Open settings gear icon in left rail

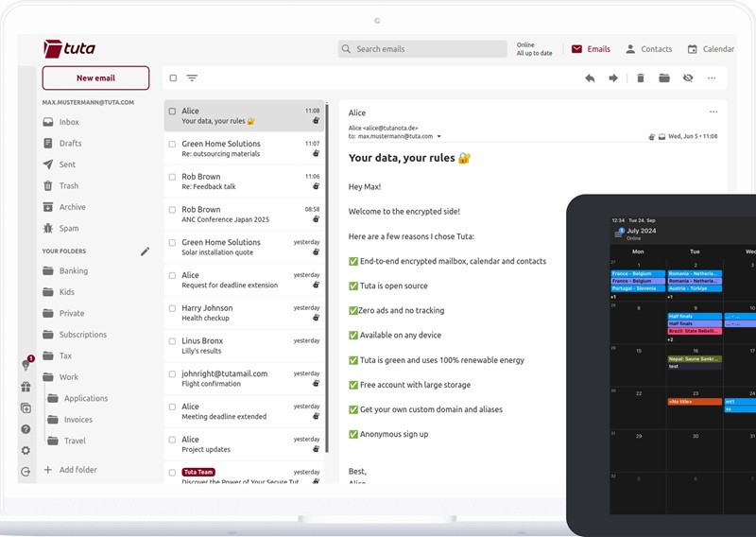tap(26, 451)
